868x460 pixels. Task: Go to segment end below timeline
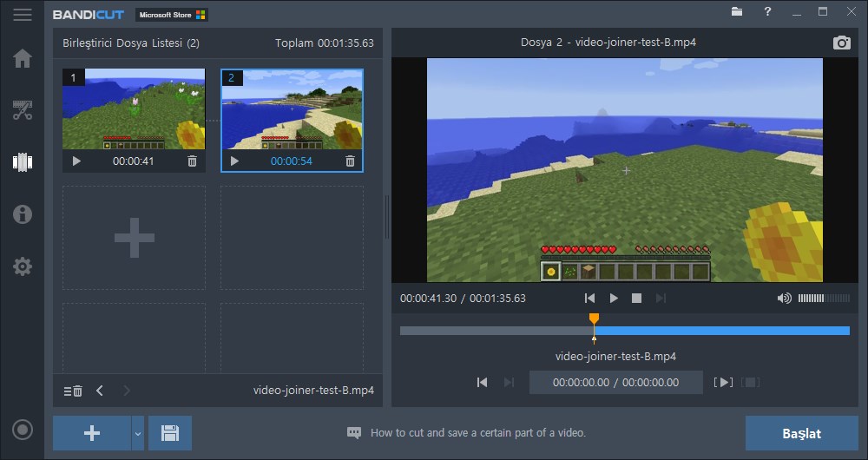[x=509, y=383]
